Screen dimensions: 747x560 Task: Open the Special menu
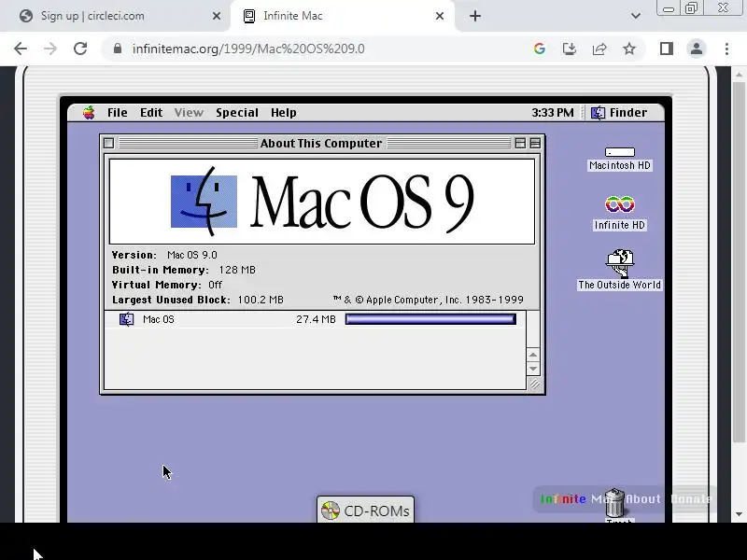coord(237,113)
